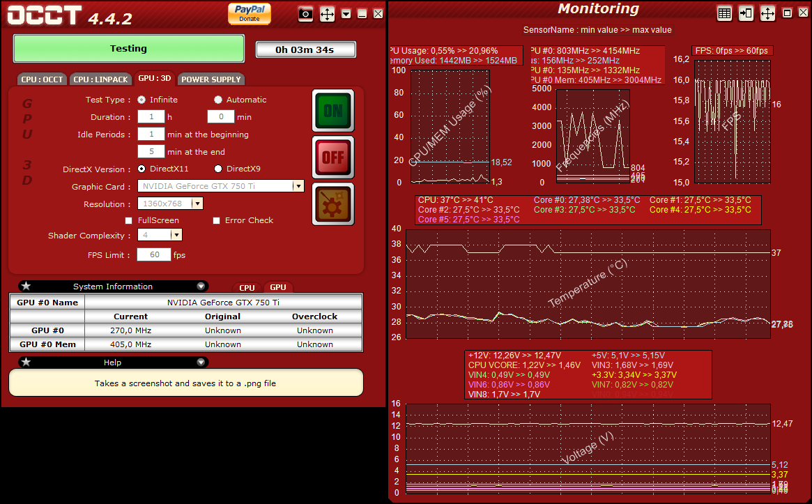Open the Resolution dropdown

pyautogui.click(x=197, y=204)
